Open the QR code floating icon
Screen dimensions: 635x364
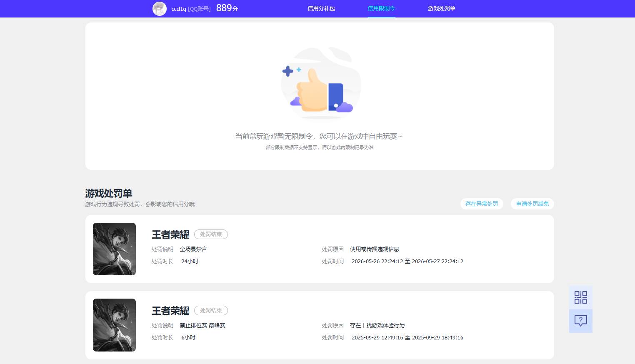tap(580, 297)
